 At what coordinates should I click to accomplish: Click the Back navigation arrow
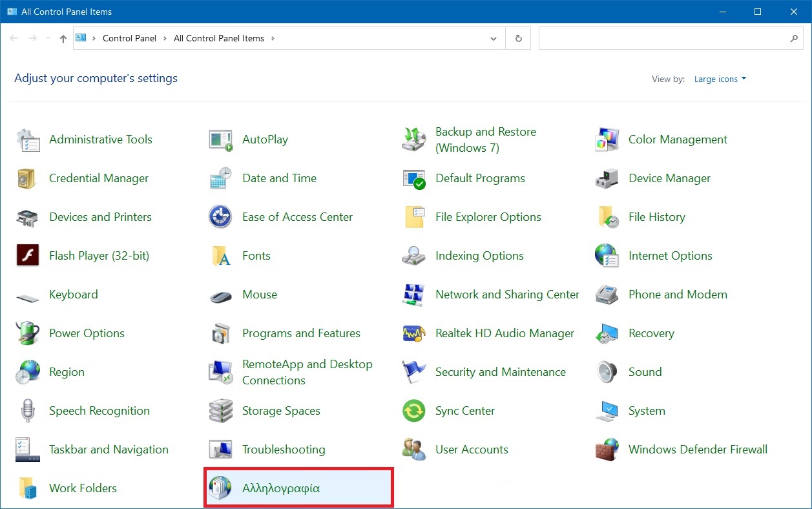coord(14,39)
